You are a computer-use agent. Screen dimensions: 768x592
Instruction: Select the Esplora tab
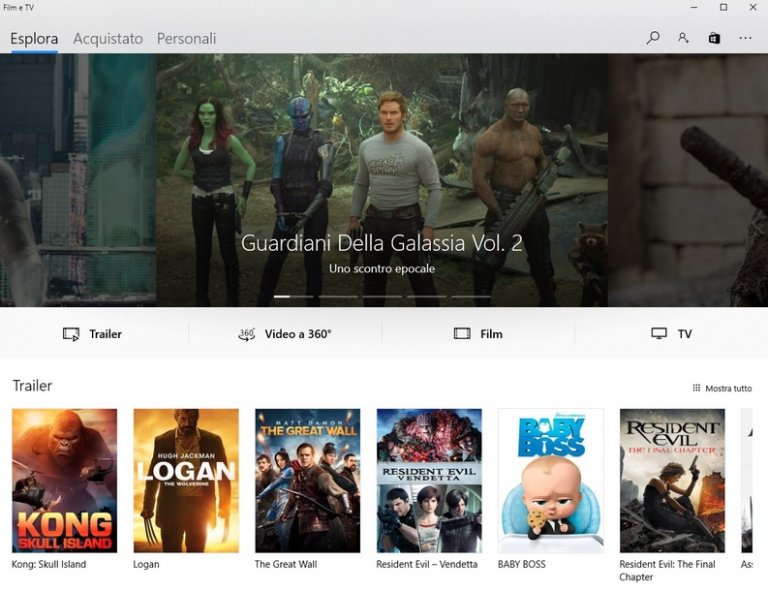point(34,39)
